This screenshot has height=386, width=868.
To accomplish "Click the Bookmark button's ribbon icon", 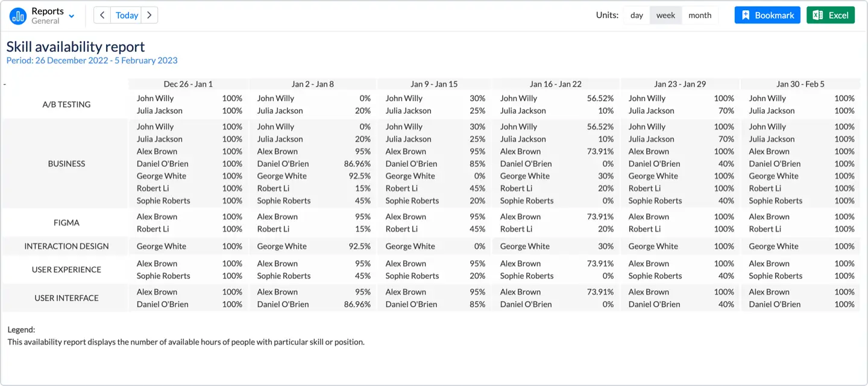I will pyautogui.click(x=746, y=15).
